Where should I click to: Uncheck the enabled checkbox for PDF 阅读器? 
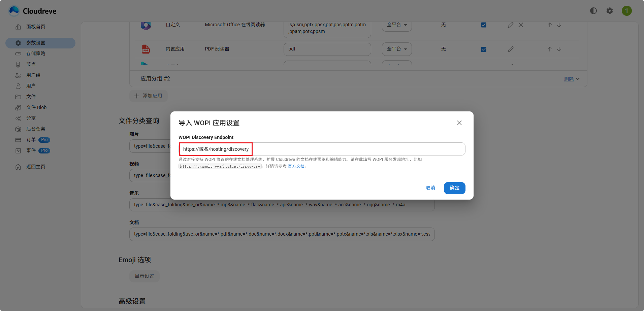tap(484, 49)
